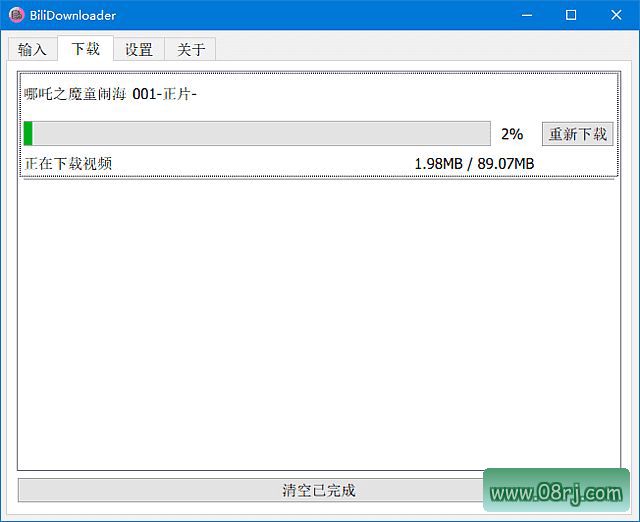Select download item 哪吒之魔童闹海 001-正片-
This screenshot has width=640, height=522.
(x=319, y=124)
